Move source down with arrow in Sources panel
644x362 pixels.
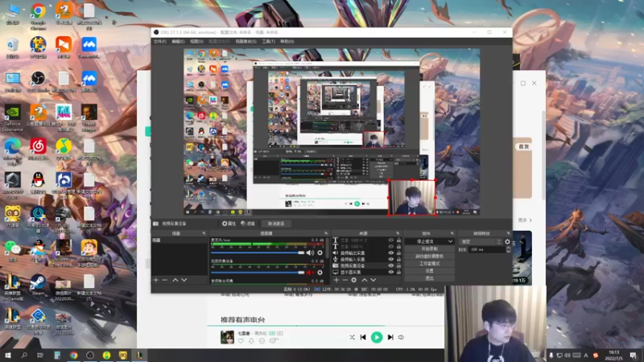(373, 280)
